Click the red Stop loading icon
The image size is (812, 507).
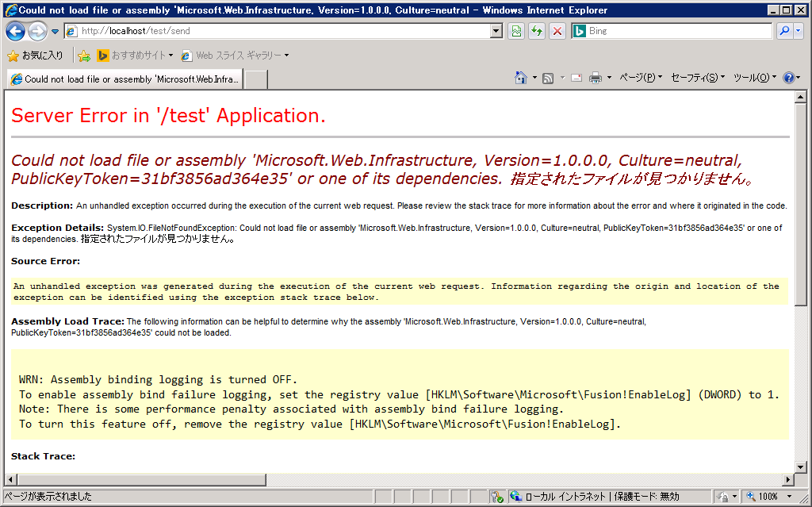coord(557,31)
